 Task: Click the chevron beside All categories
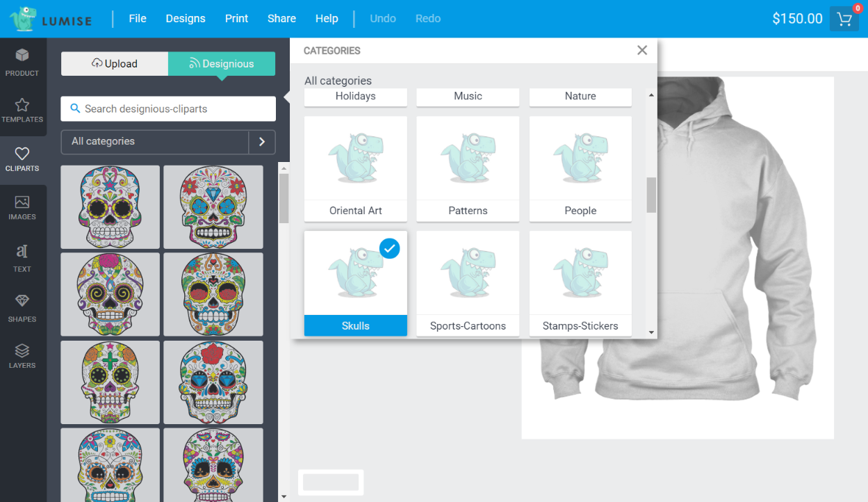tap(262, 141)
